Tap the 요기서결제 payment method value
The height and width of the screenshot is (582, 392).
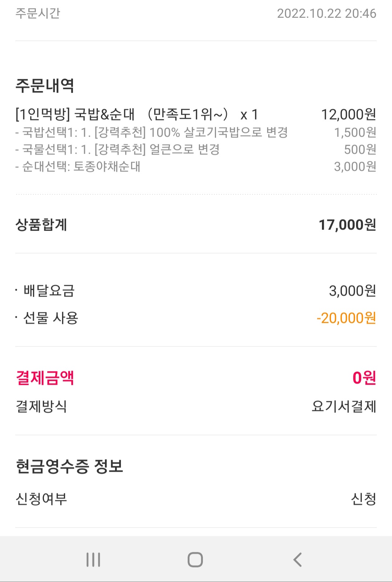pyautogui.click(x=344, y=406)
